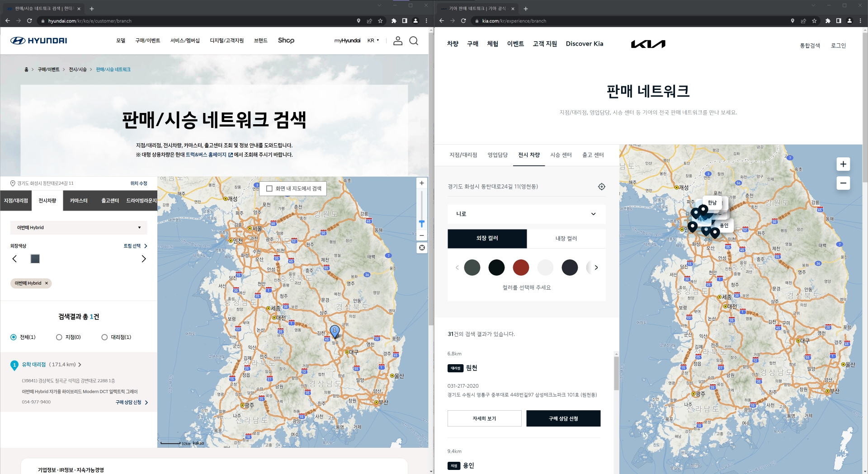Zoom out on Hyundai map
The width and height of the screenshot is (868, 474).
(422, 235)
